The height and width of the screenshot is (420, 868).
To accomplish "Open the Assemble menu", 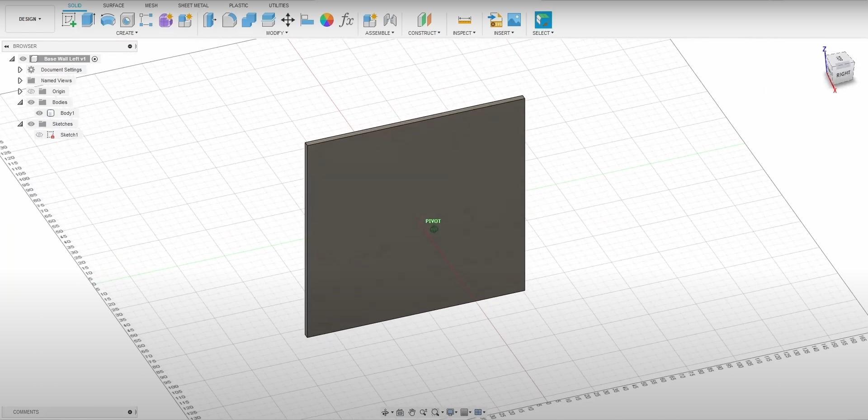I will pos(380,33).
